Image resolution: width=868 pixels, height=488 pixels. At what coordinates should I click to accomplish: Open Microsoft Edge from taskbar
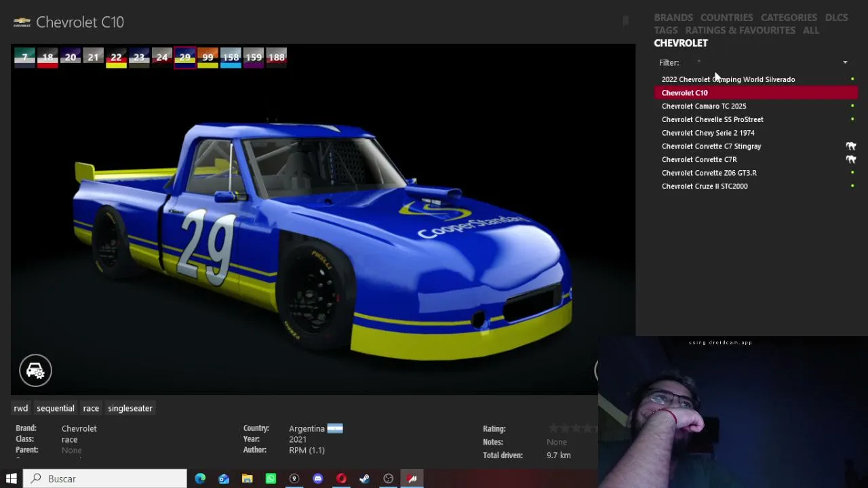200,479
